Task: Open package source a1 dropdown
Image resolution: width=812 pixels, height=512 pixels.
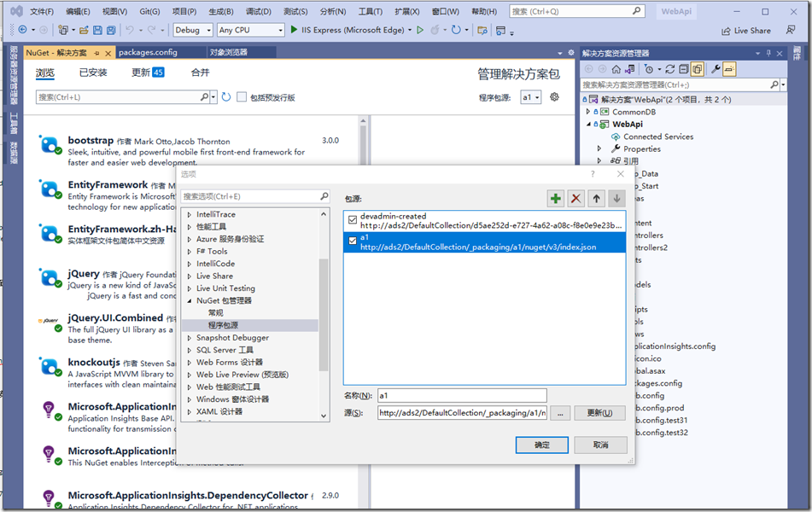Action: 531,96
